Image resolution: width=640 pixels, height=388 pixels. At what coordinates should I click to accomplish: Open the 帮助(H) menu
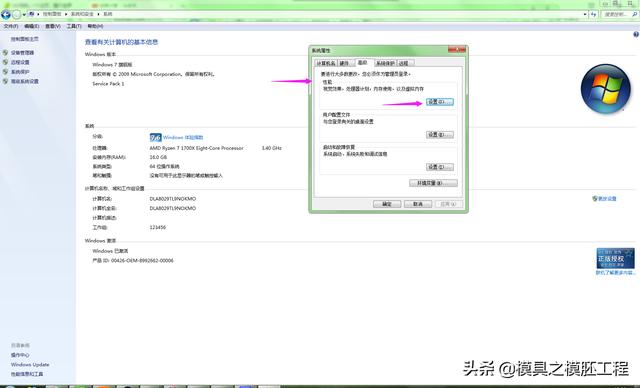[x=95, y=26]
